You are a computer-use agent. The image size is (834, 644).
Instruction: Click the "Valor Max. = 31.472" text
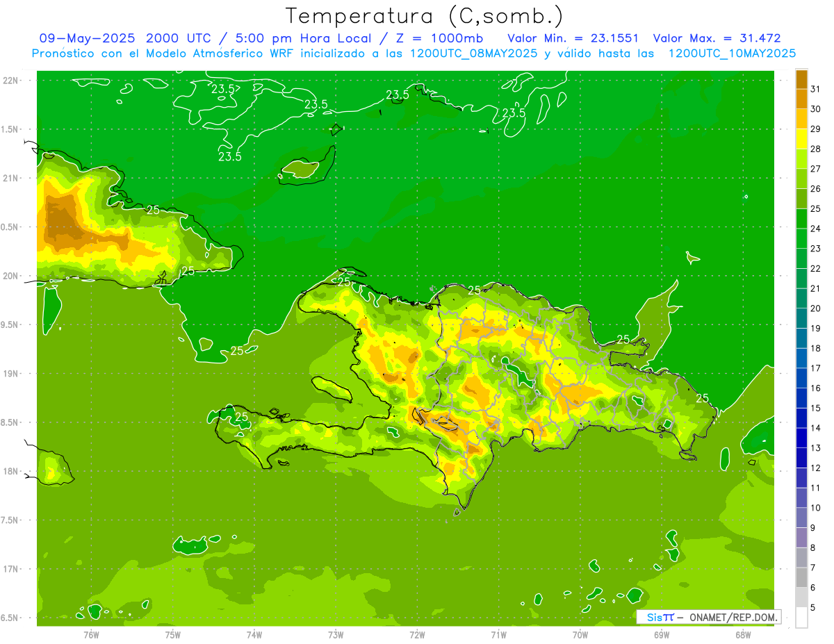pyautogui.click(x=717, y=38)
